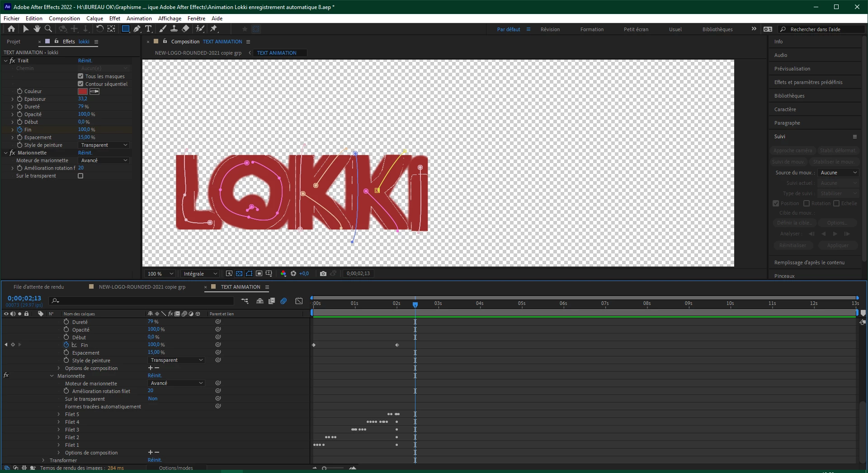Open the Intégrale resolution dropdown

[x=200, y=274]
